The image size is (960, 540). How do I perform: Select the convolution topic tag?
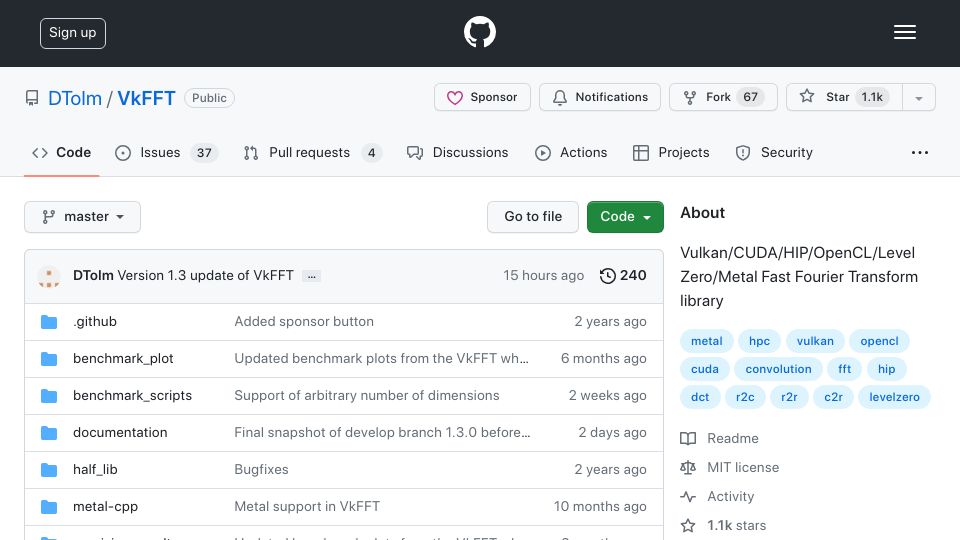coord(778,369)
